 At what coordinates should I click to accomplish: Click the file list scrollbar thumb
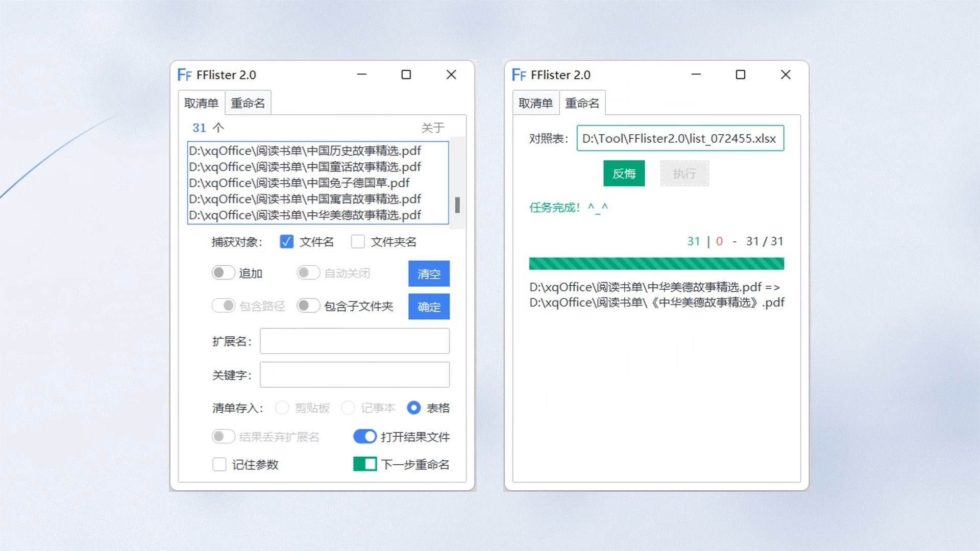[x=457, y=205]
